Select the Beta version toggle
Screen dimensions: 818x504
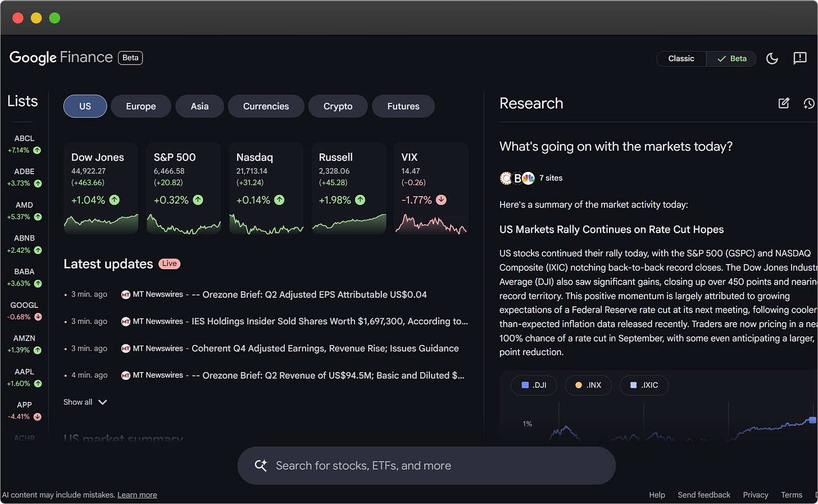pyautogui.click(x=731, y=58)
